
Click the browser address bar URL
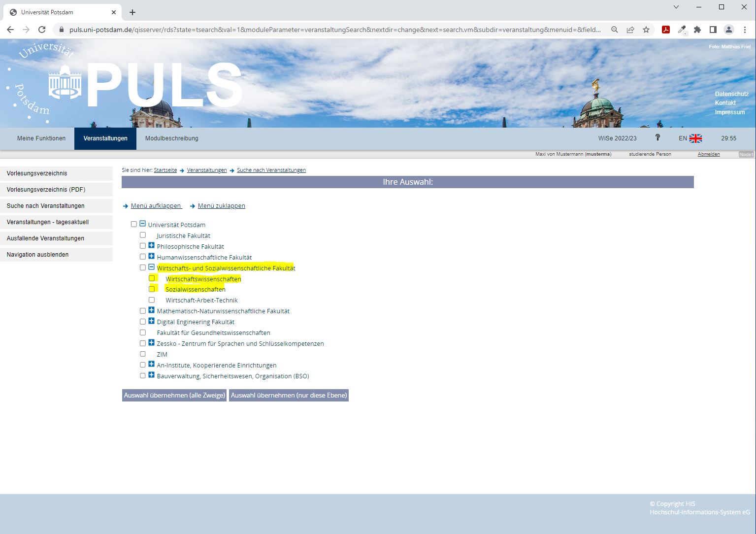pos(335,30)
